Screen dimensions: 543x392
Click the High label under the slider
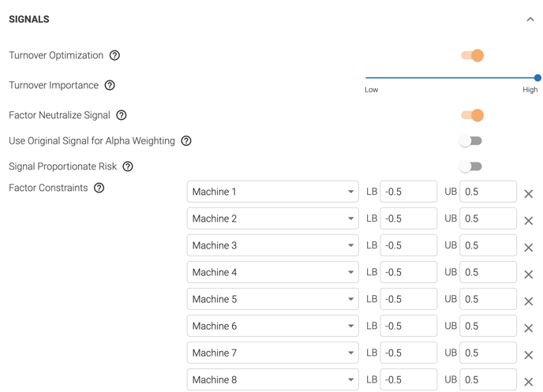[530, 90]
